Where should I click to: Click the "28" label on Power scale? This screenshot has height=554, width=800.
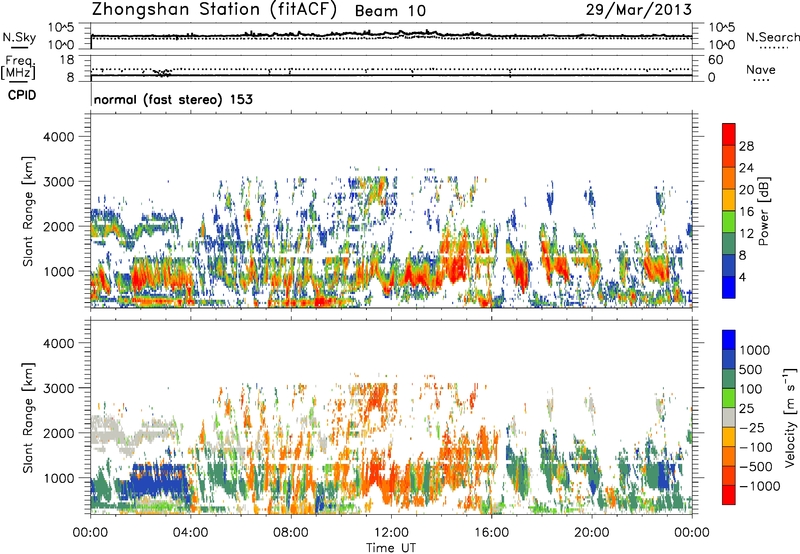pyautogui.click(x=746, y=146)
